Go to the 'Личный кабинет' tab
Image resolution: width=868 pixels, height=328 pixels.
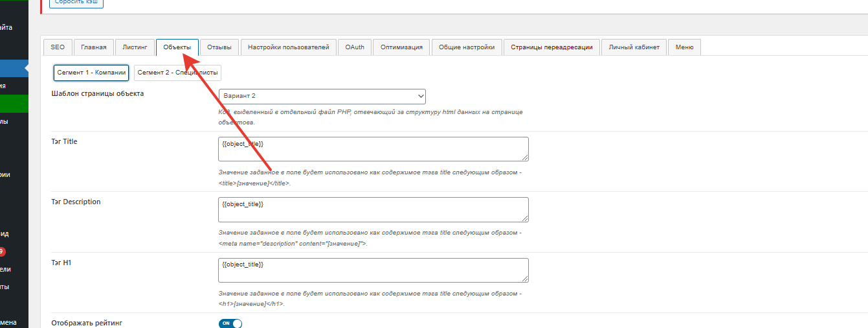point(634,47)
